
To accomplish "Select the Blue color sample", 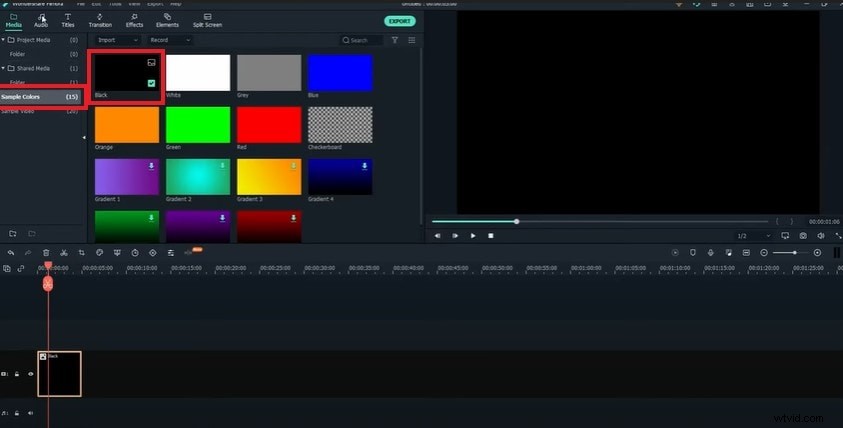I will [340, 73].
